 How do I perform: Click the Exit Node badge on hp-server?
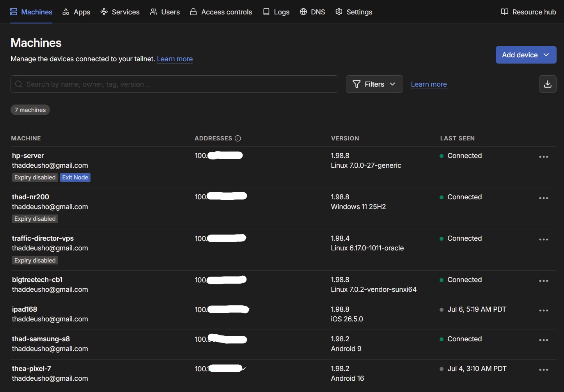[x=75, y=177]
